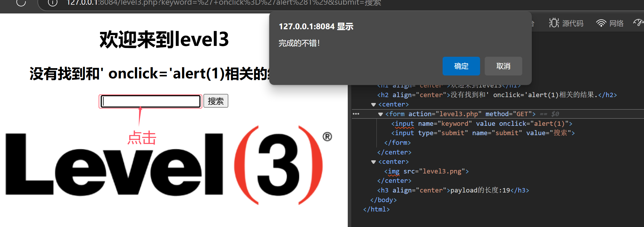This screenshot has width=644, height=227.
Task: Click the onclick="alert(1)" attribute in DOM
Action: (534, 124)
